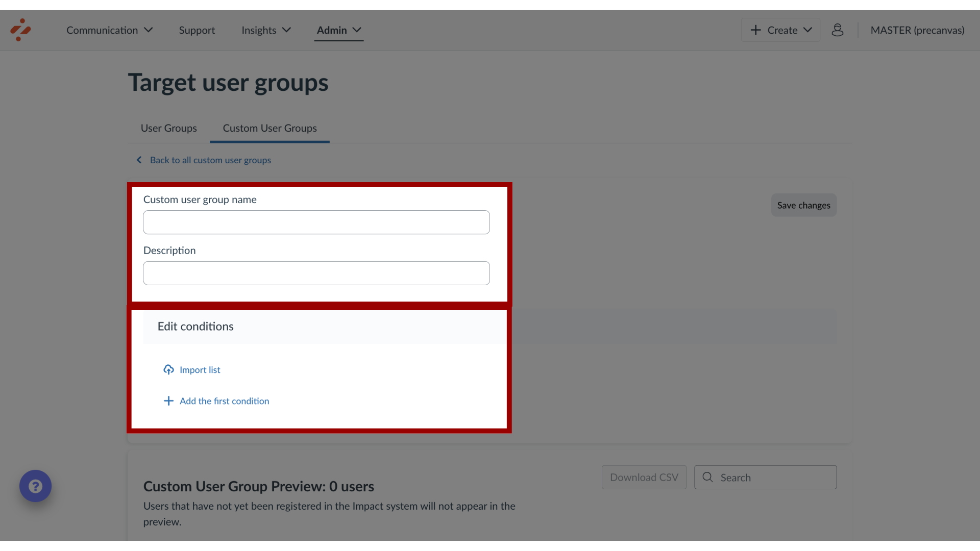
Task: Switch to the Custom User Groups tab
Action: click(269, 128)
